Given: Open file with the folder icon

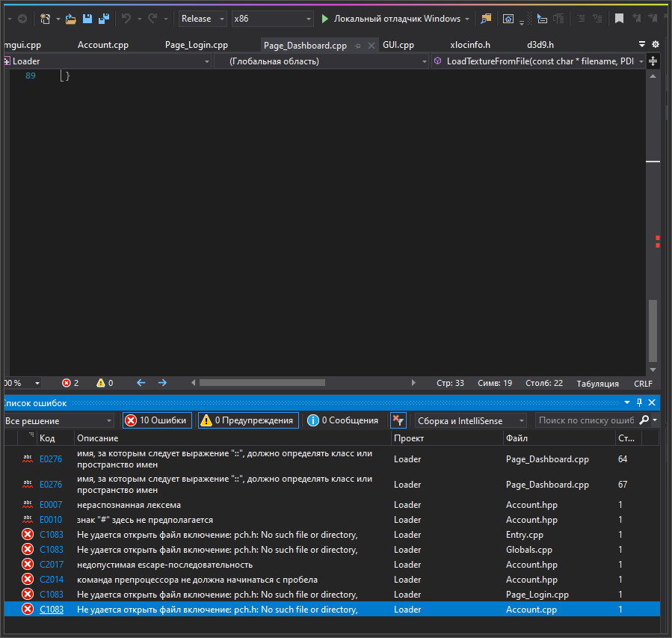Looking at the screenshot, I should point(70,19).
